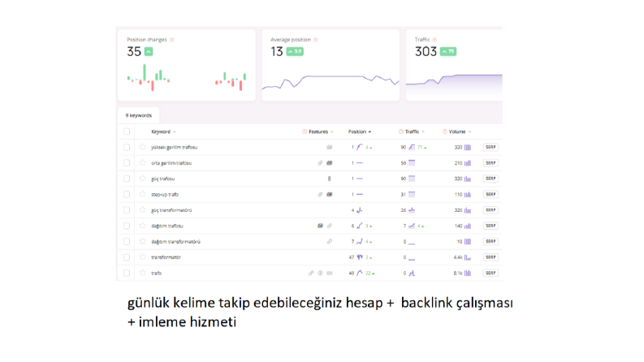
Task: Open SERP for 'trafo' keyword
Action: pos(491,273)
